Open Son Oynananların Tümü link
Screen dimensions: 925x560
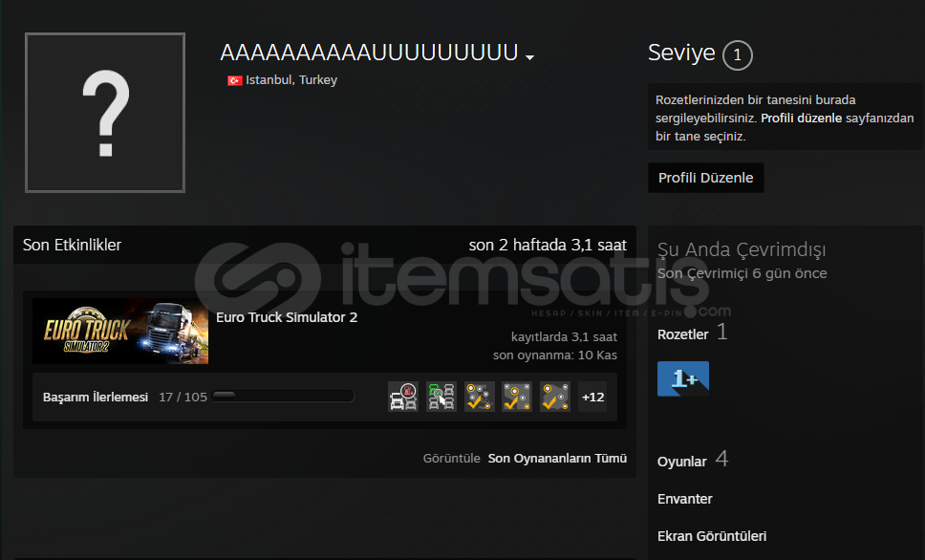(x=557, y=459)
